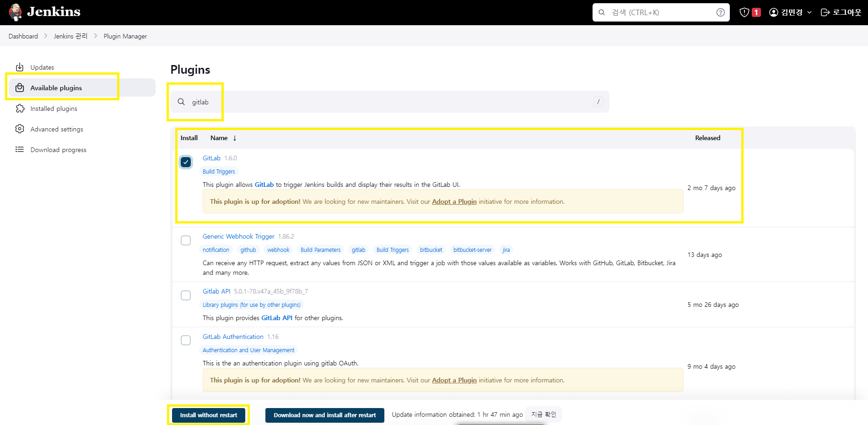Go to Dashboard breadcrumb
This screenshot has height=425, width=868.
tap(23, 36)
